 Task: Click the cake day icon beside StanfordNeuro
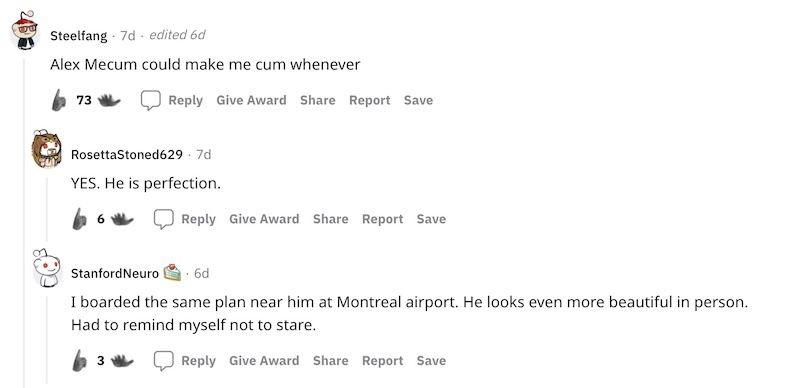(172, 273)
